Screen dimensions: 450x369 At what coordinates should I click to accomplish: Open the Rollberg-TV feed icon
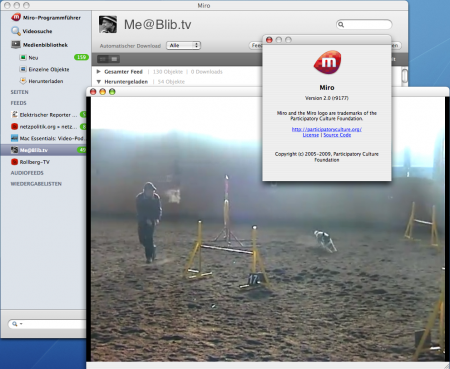click(14, 162)
